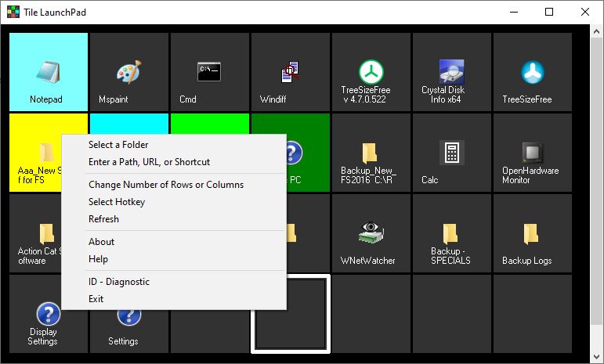Launch the Cmd command prompt tile
Viewport: 604px width, 364px height.
click(209, 72)
